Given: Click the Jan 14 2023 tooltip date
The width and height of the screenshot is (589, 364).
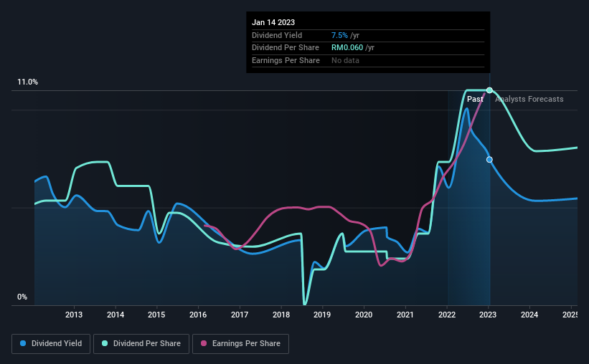Looking at the screenshot, I should pos(273,22).
